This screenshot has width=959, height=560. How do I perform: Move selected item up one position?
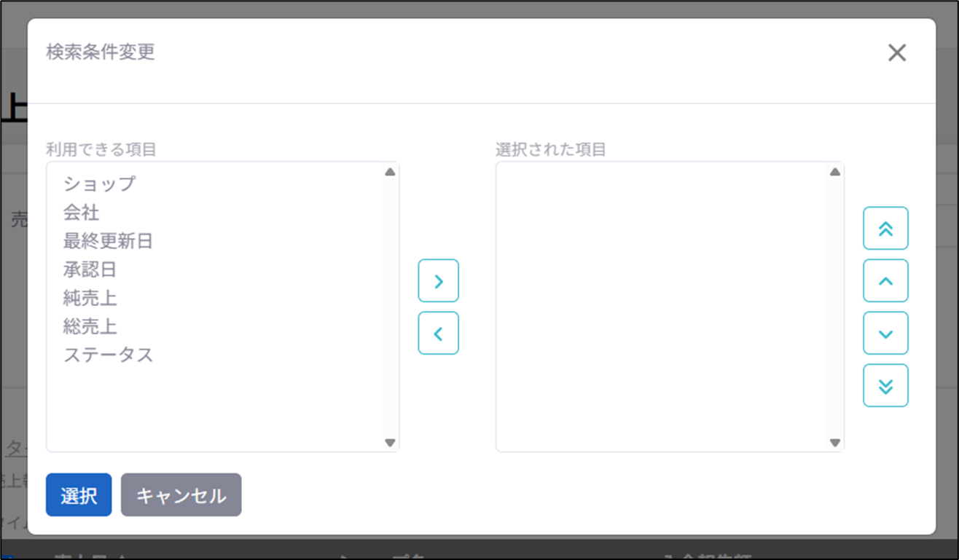[885, 281]
